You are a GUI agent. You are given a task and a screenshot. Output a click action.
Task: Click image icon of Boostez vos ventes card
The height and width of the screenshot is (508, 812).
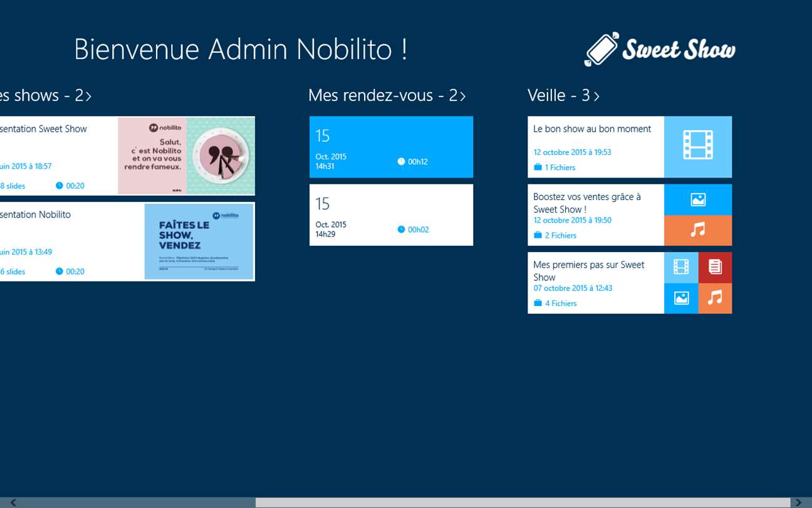[x=698, y=199]
